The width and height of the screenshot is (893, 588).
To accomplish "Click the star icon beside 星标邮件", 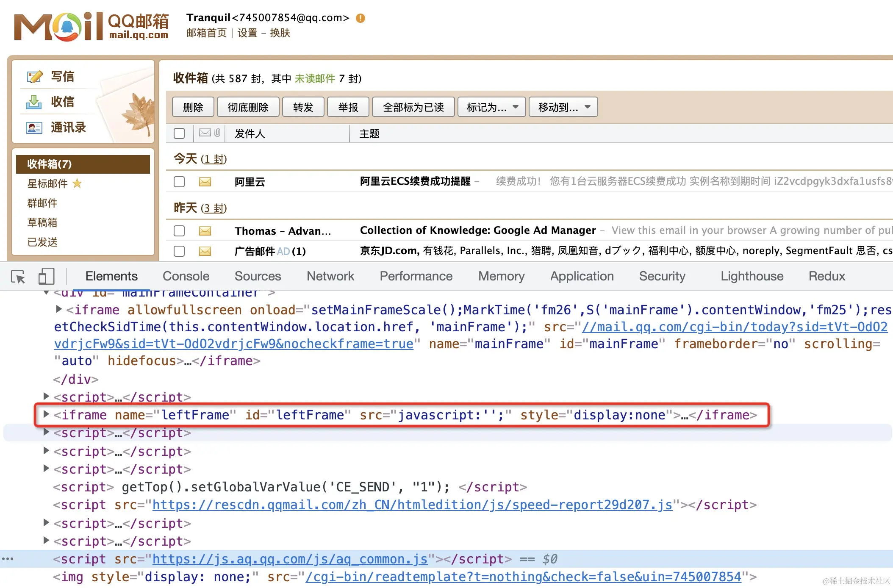I will click(77, 183).
